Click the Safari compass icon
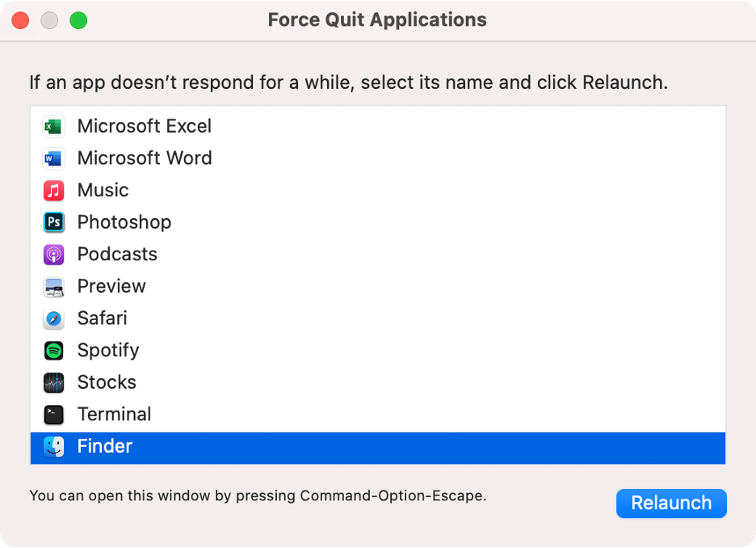 coord(52,318)
